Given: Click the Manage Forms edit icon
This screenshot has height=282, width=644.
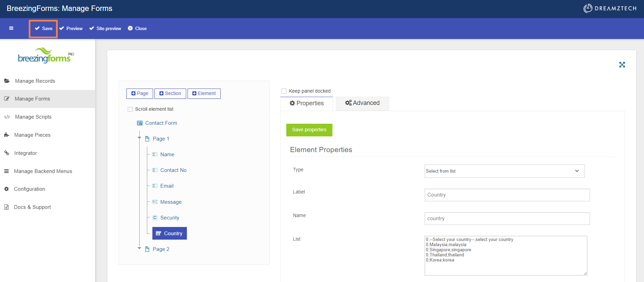Looking at the screenshot, I should pos(7,99).
